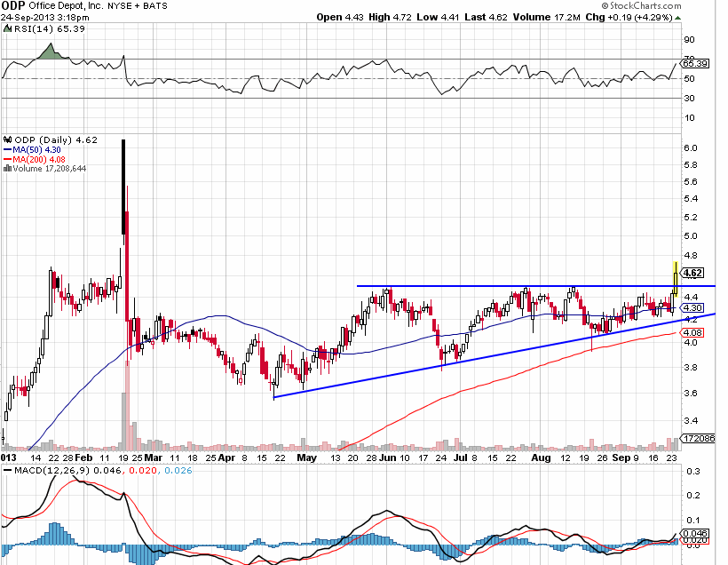Click the yellow-highlighted breakout candlestick
The image size is (728, 565).
click(x=675, y=279)
